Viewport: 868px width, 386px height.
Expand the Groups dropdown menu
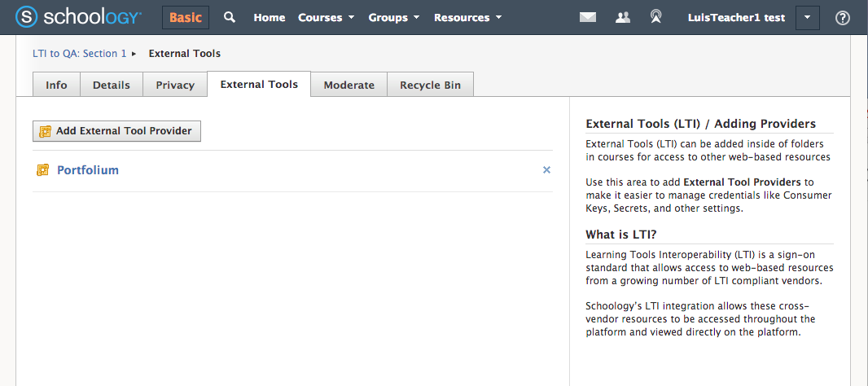tap(393, 17)
